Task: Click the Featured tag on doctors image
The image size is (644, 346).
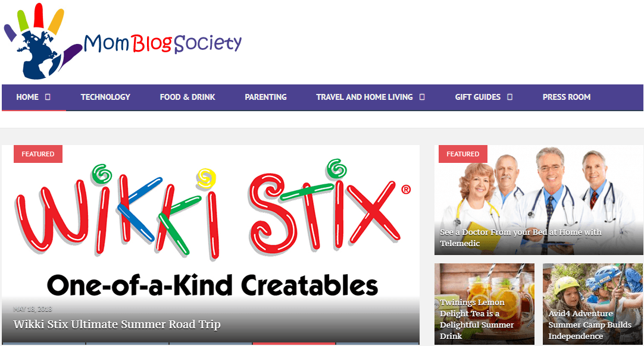Action: tap(463, 154)
